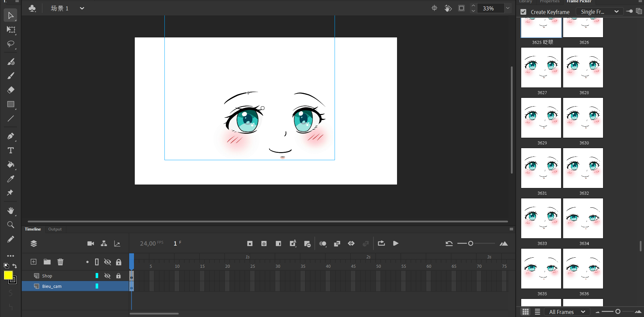Select the Zoom magnifier tool
644x317 pixels.
(11, 225)
